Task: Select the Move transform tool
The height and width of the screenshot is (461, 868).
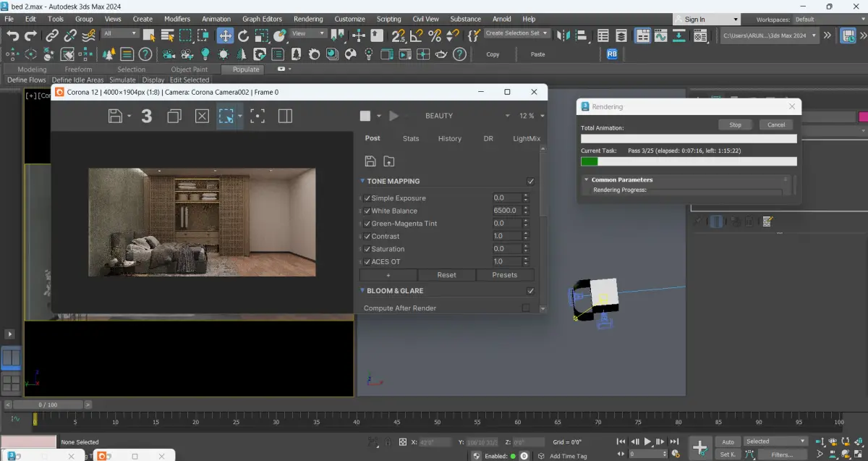Action: coord(225,35)
